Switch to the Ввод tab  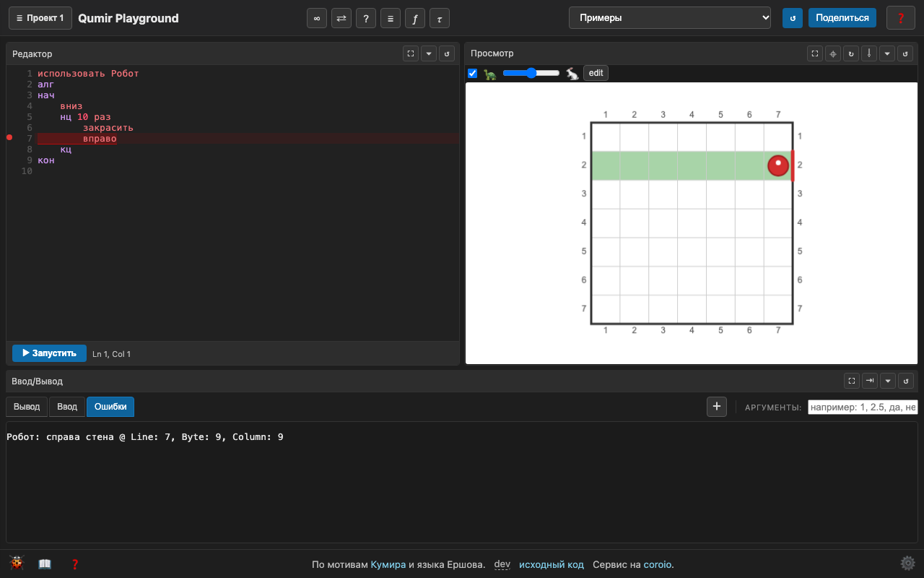(x=67, y=407)
